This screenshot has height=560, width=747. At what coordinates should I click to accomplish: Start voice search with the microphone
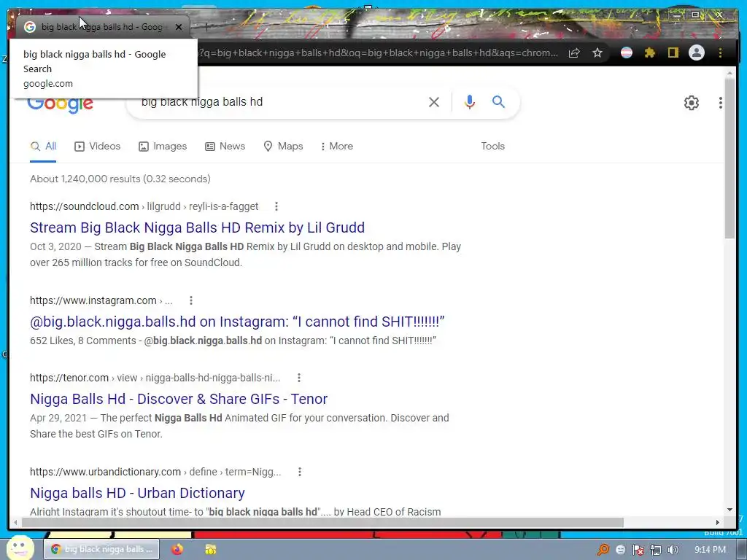(469, 102)
